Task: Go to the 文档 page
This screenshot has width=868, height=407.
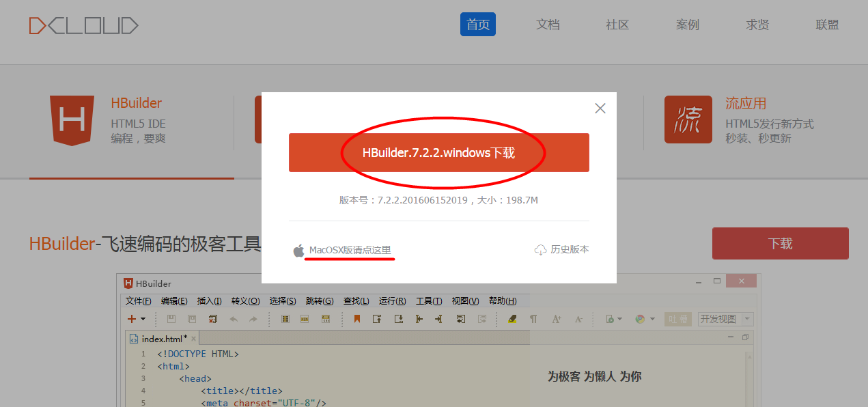Action: coord(548,25)
